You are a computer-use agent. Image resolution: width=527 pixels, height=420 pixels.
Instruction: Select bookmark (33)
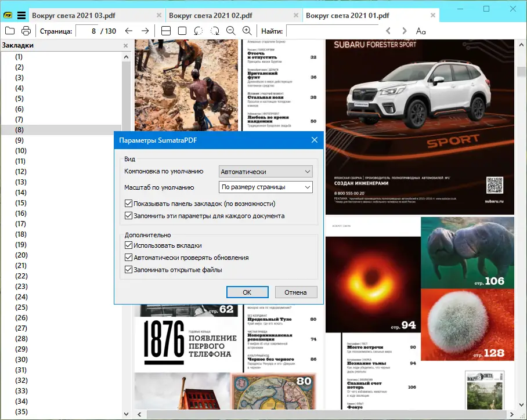pos(21,390)
